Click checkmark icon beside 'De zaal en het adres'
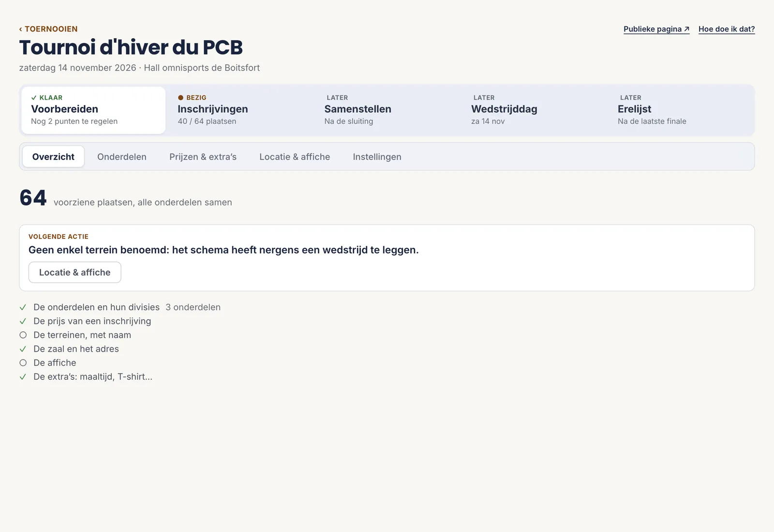774x532 pixels. tap(23, 349)
